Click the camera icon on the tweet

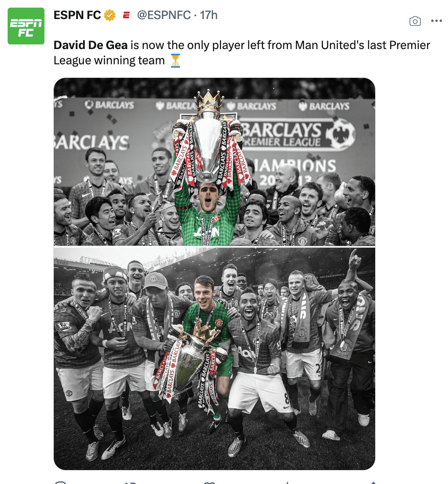click(x=415, y=21)
